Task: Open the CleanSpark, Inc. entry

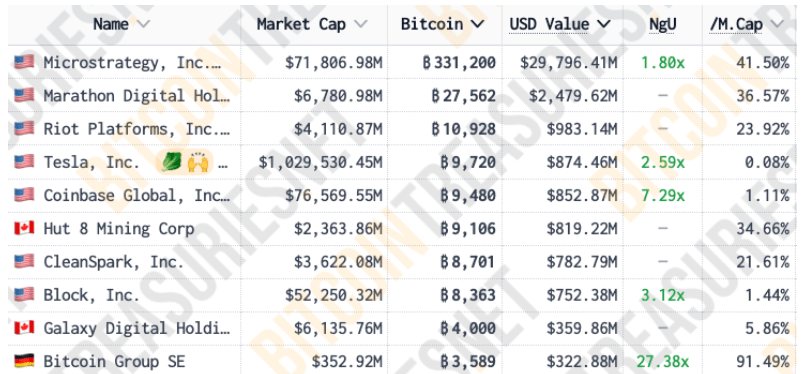Action: tap(113, 261)
